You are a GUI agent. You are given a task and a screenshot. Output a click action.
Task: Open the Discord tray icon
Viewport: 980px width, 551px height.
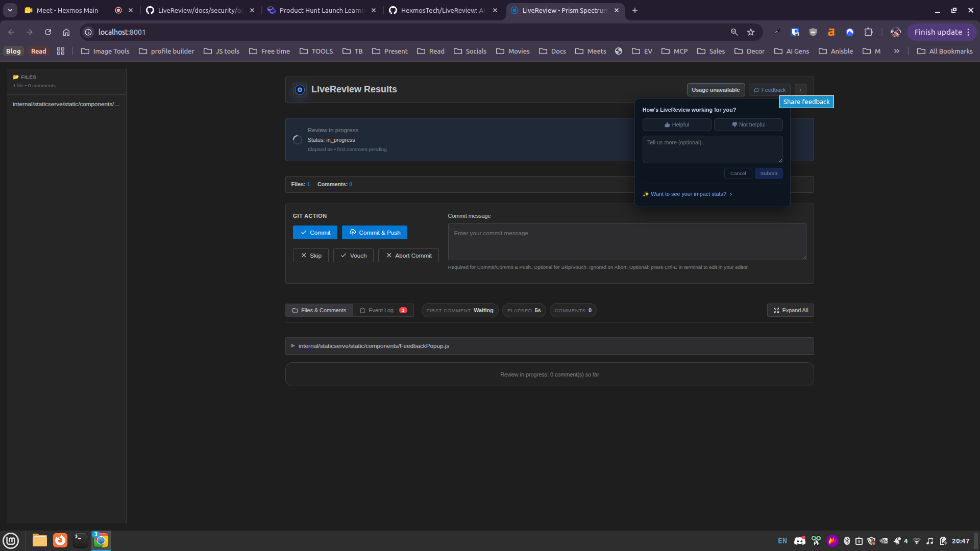(x=800, y=541)
